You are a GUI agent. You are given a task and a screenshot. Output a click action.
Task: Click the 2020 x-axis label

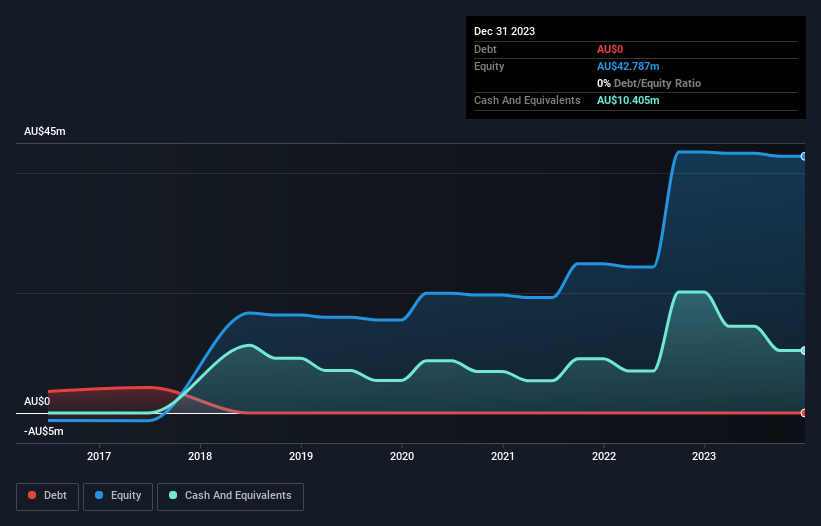[x=402, y=456]
